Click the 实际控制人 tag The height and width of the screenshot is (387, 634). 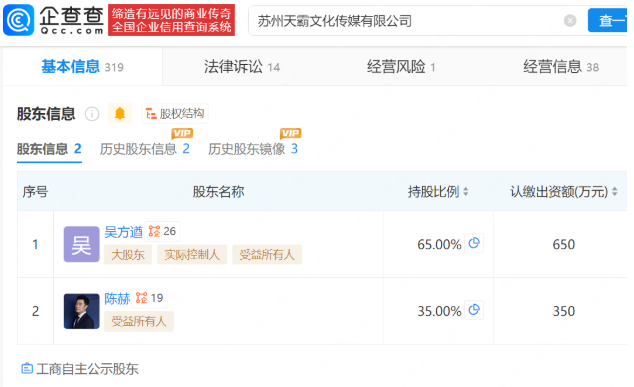[192, 254]
